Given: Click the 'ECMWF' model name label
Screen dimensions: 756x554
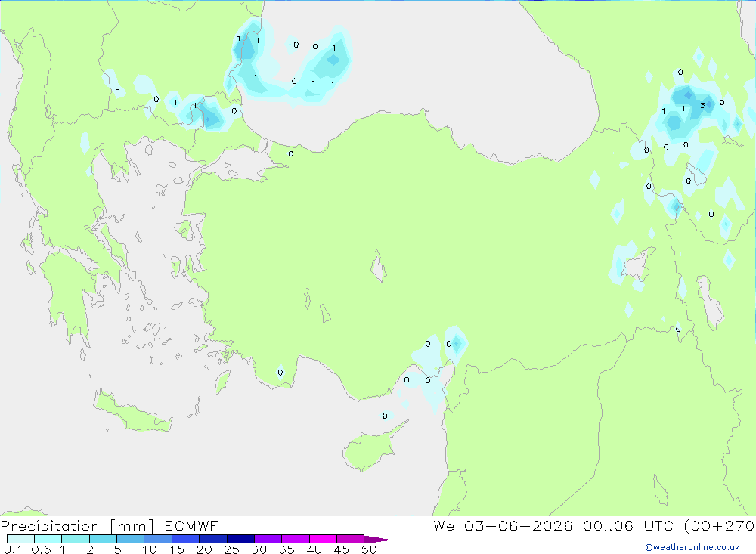Looking at the screenshot, I should click(191, 525).
